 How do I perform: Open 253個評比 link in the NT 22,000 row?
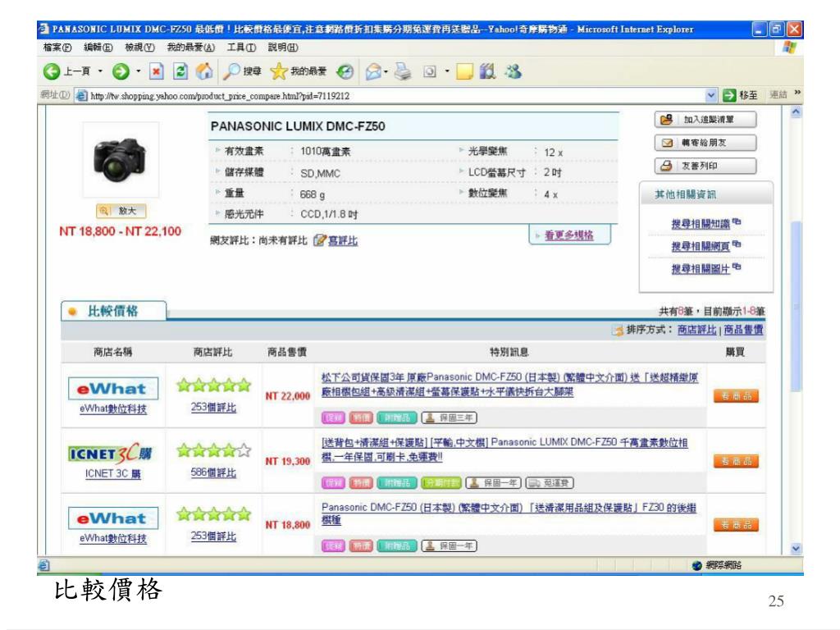[213, 407]
